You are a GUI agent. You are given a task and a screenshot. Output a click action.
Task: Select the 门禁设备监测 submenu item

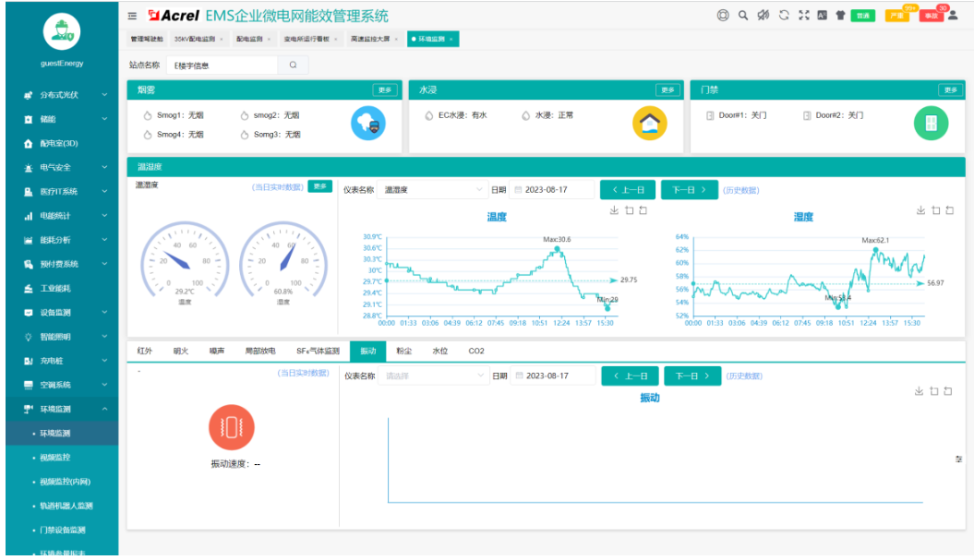pyautogui.click(x=62, y=530)
